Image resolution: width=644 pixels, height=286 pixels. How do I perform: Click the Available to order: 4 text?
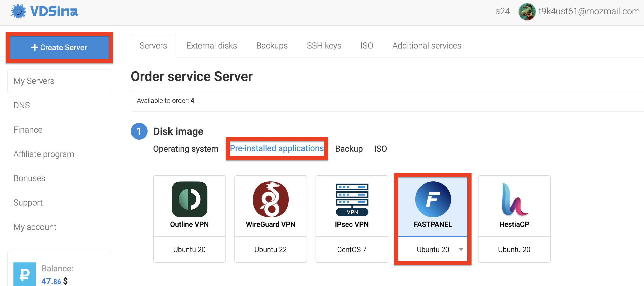[x=165, y=101]
